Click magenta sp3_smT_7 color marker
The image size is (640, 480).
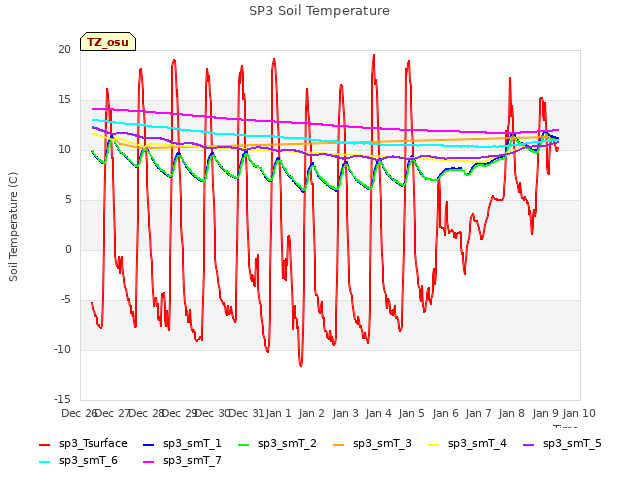[149, 462]
